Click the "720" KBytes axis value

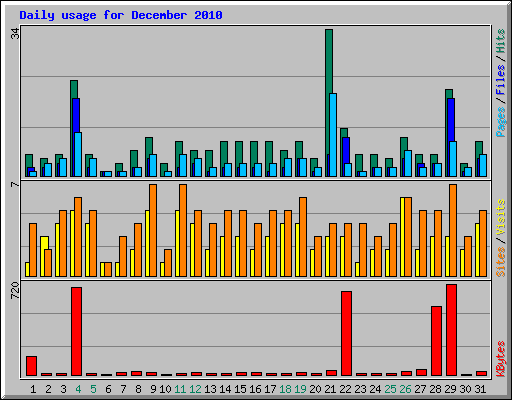pyautogui.click(x=15, y=290)
